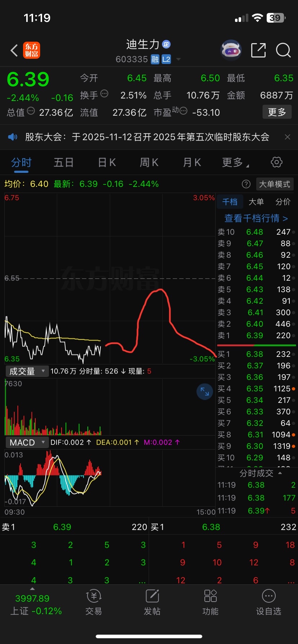The height and width of the screenshot is (644, 298).
Task: Select the 大单 tab
Action: click(x=256, y=202)
